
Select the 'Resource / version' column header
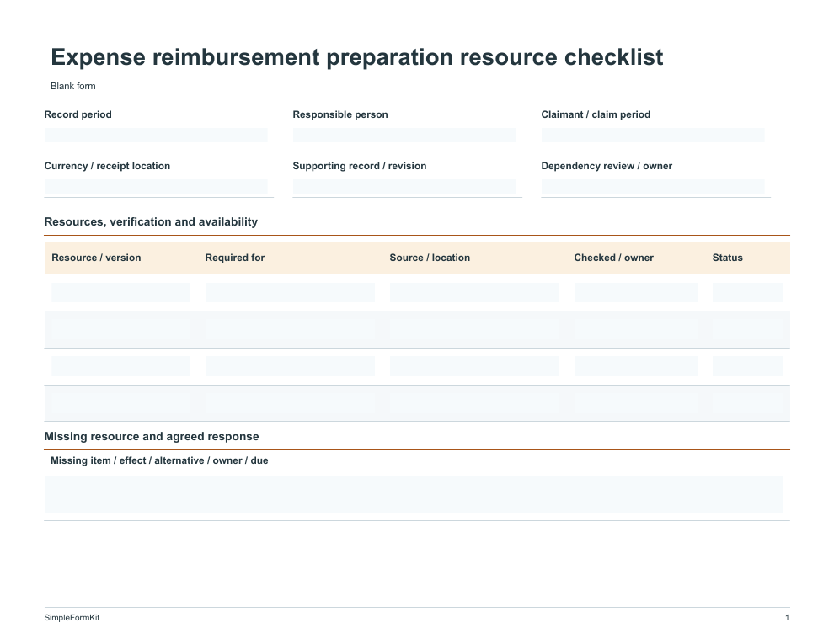96,258
